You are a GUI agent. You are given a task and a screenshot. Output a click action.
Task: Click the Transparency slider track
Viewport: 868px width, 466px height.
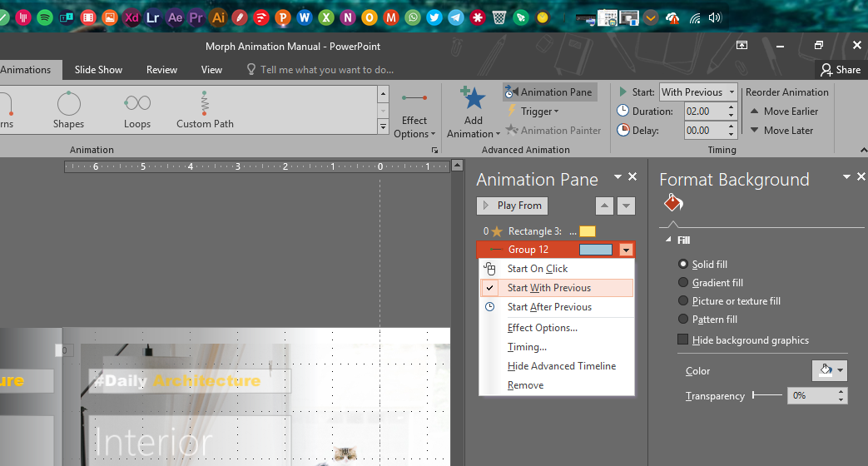point(767,396)
